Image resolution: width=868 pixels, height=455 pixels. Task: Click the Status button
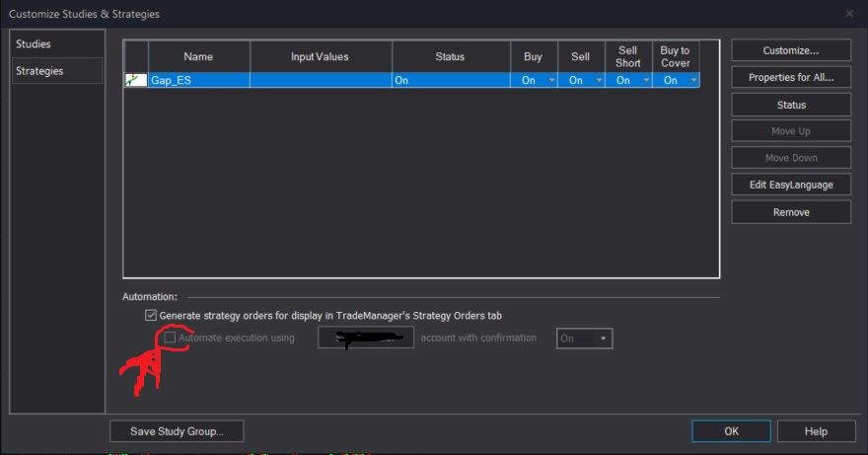(x=790, y=105)
